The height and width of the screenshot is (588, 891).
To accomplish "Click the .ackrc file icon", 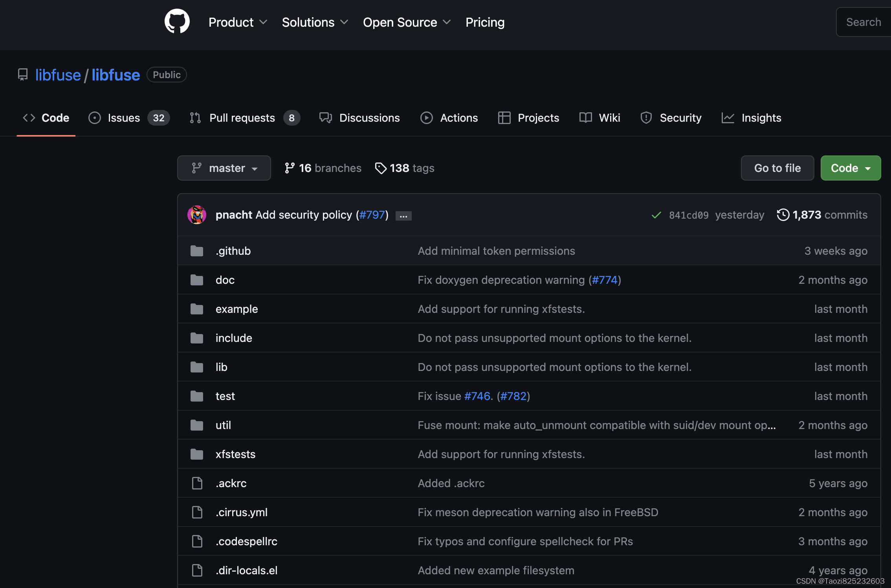I will 197,483.
